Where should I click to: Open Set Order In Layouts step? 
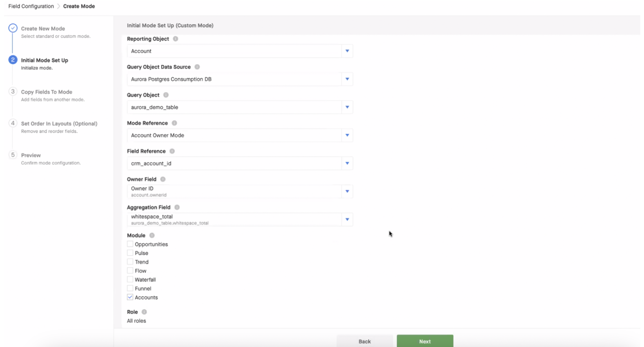coord(59,124)
